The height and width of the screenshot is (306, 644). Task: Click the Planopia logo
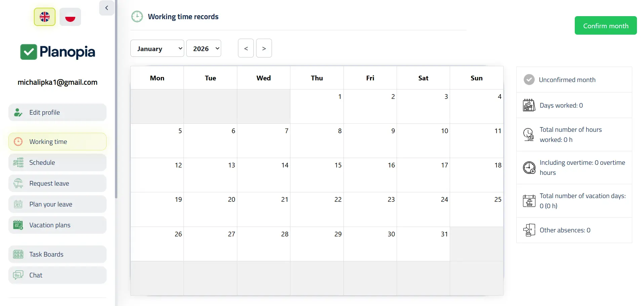coord(57,52)
